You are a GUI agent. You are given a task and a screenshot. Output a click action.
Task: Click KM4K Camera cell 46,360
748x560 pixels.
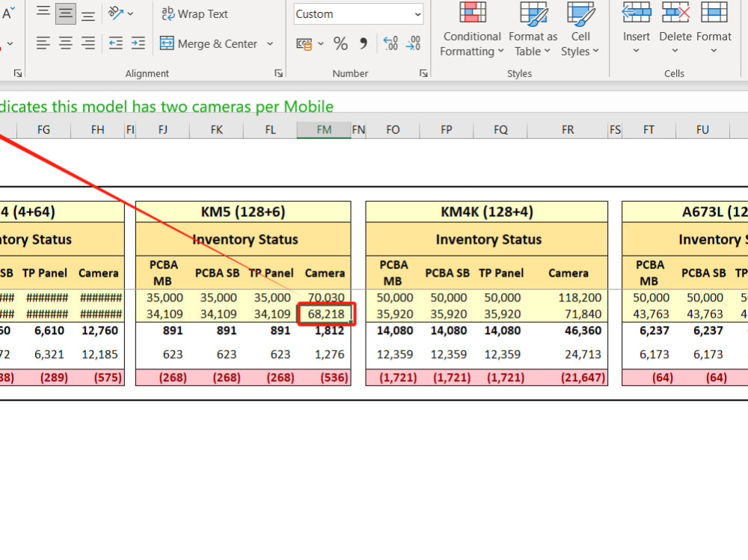click(568, 330)
